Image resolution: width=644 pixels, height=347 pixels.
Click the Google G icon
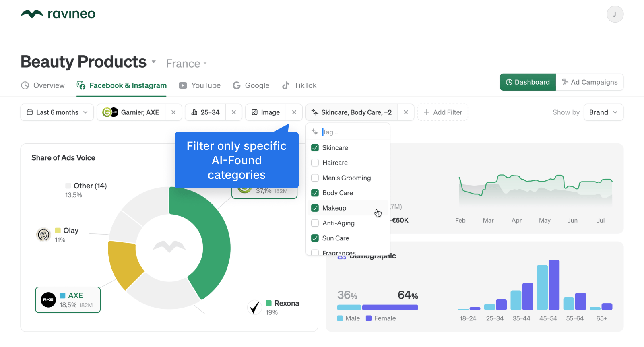tap(237, 85)
